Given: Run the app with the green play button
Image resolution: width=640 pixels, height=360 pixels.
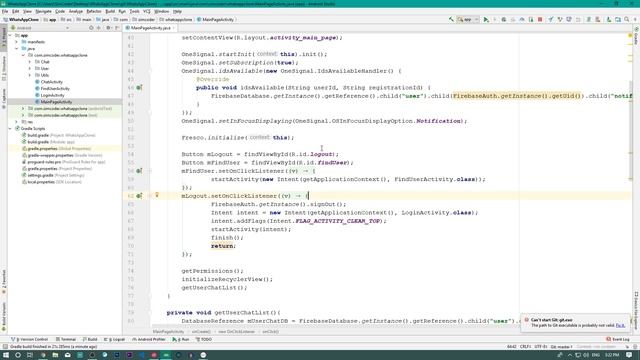Looking at the screenshot, I should (486, 19).
